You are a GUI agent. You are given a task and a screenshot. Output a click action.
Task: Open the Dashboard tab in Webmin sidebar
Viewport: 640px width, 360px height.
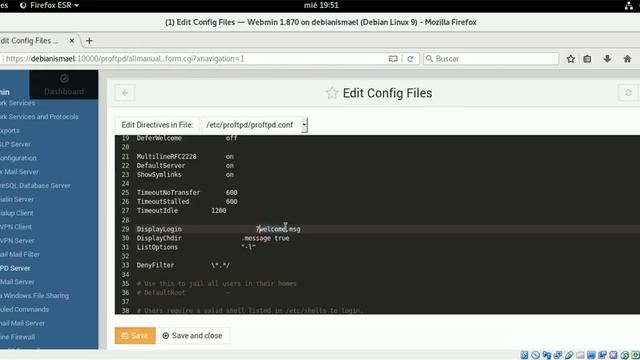click(64, 84)
